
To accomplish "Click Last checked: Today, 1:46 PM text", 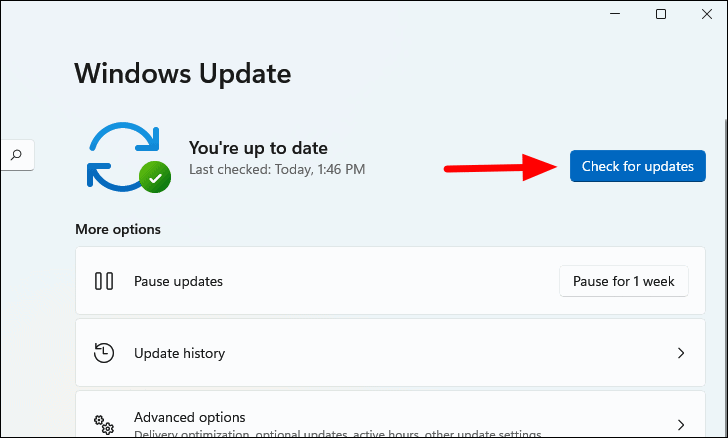I will (x=277, y=169).
